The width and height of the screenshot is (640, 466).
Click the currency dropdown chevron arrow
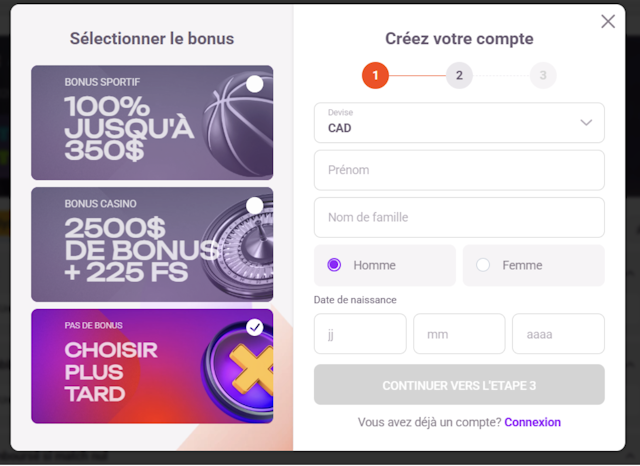tap(587, 122)
